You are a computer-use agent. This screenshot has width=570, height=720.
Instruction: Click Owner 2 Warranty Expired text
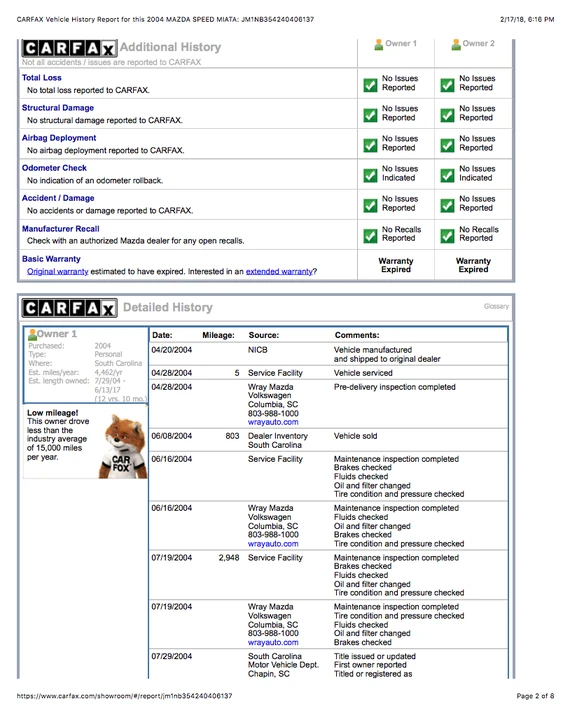473,265
